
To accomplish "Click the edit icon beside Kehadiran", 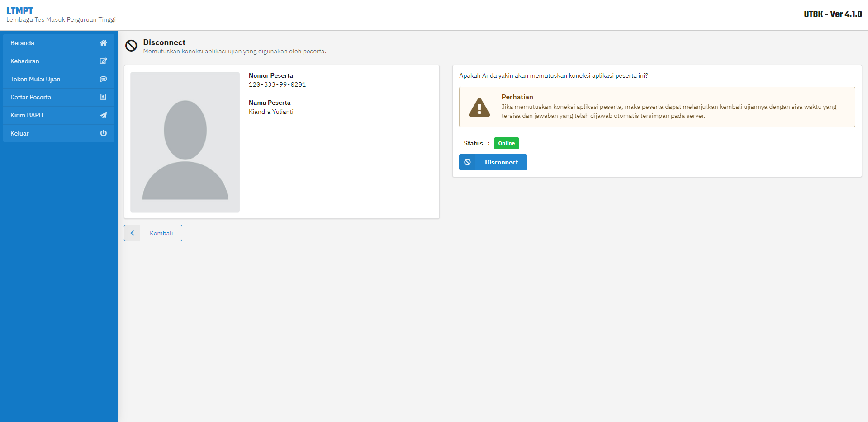I will click(103, 61).
